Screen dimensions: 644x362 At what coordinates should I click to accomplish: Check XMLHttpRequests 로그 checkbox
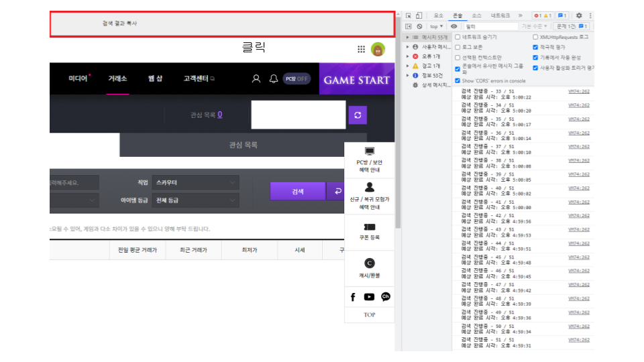click(535, 38)
